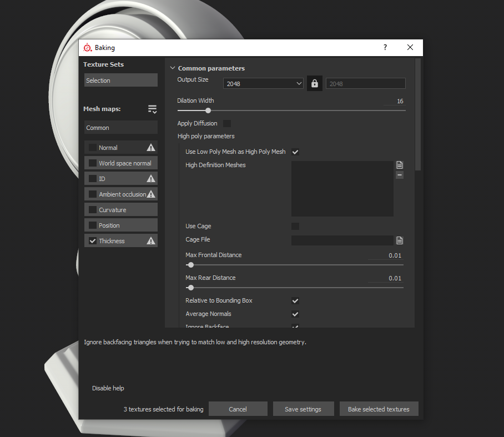The width and height of the screenshot is (504, 437).
Task: Click the Save settings button
Action: [303, 409]
